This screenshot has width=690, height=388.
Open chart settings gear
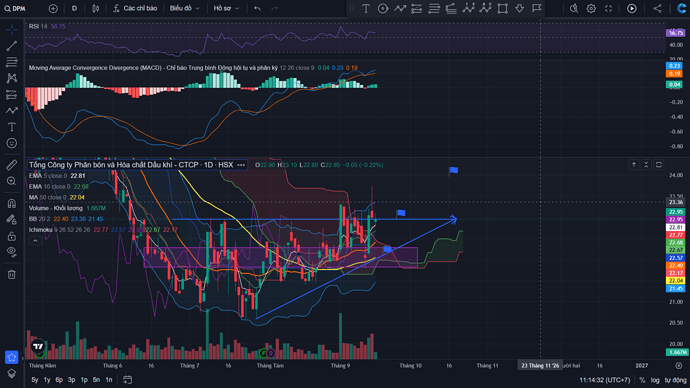pyautogui.click(x=591, y=8)
